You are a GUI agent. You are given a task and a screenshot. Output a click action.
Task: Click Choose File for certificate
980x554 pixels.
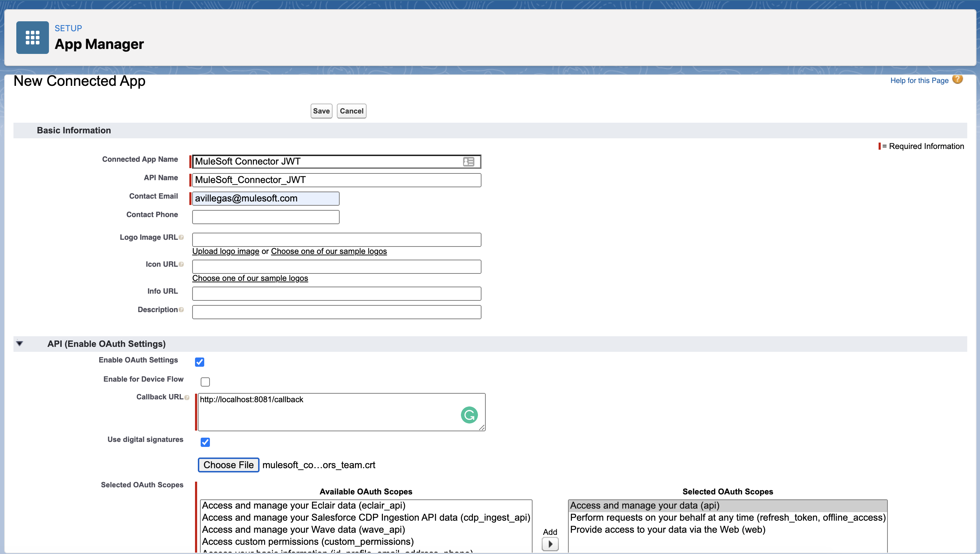click(x=228, y=465)
